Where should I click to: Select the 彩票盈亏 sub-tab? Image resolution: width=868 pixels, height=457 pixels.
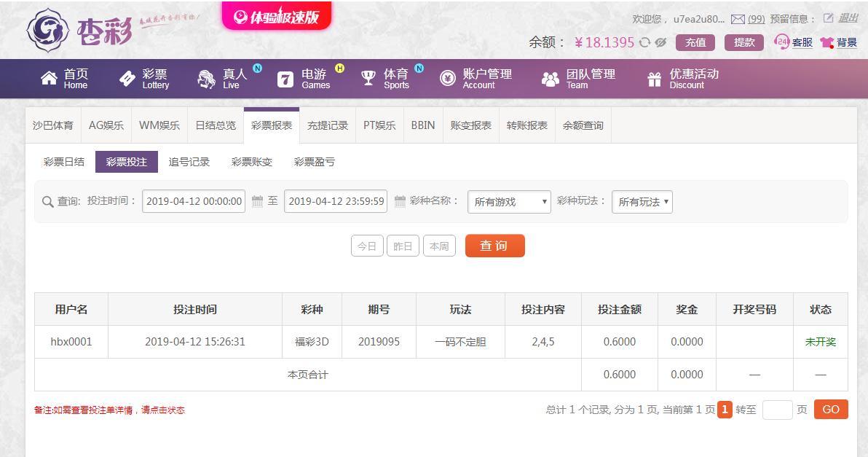click(x=315, y=162)
